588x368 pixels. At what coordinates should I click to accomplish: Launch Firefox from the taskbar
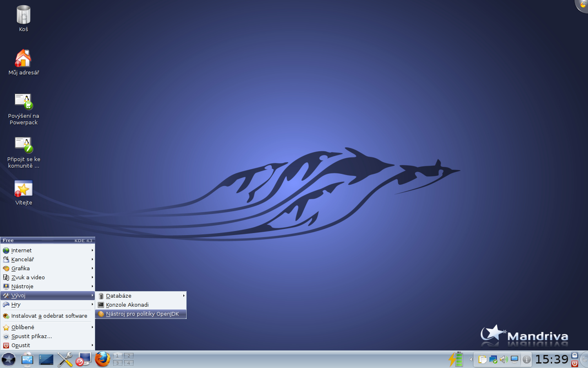pyautogui.click(x=102, y=359)
